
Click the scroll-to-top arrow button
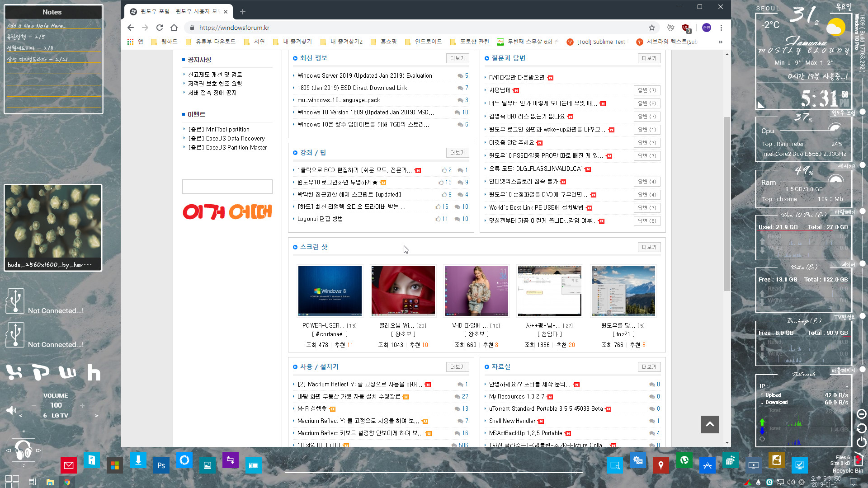pyautogui.click(x=710, y=424)
